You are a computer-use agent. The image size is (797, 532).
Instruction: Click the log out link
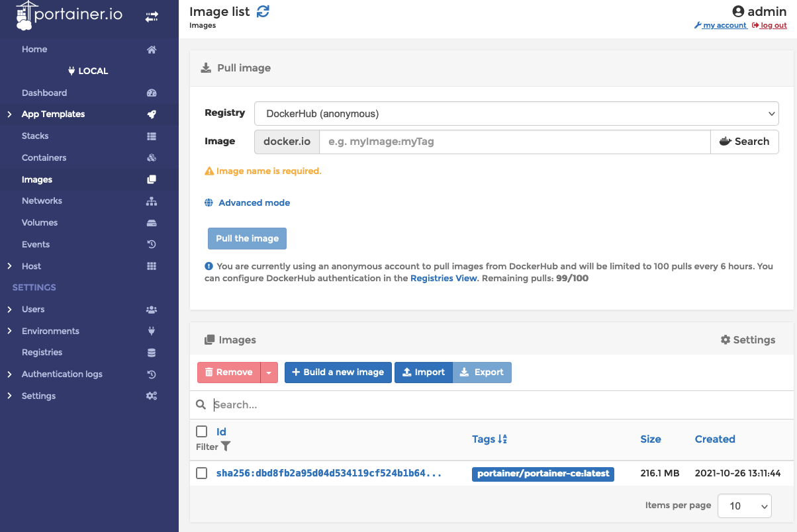[x=769, y=26]
